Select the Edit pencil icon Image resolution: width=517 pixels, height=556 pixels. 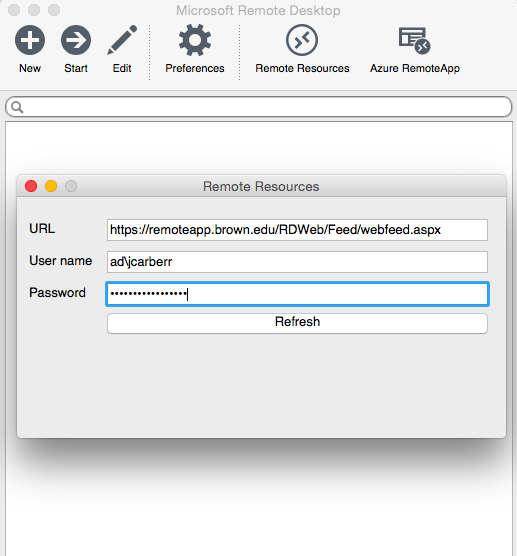point(122,40)
